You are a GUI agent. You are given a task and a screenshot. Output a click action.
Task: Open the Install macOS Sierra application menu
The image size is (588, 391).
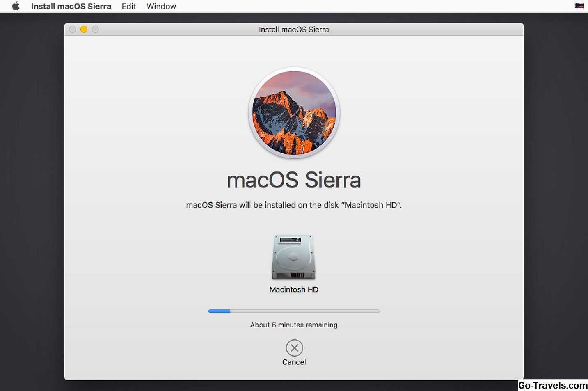coord(71,6)
